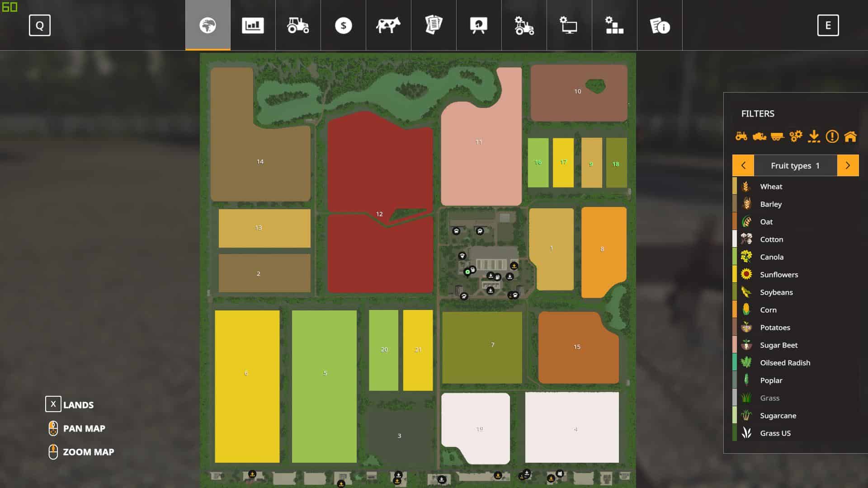This screenshot has width=868, height=488.
Task: Open the Statistics chart tab
Action: 253,25
